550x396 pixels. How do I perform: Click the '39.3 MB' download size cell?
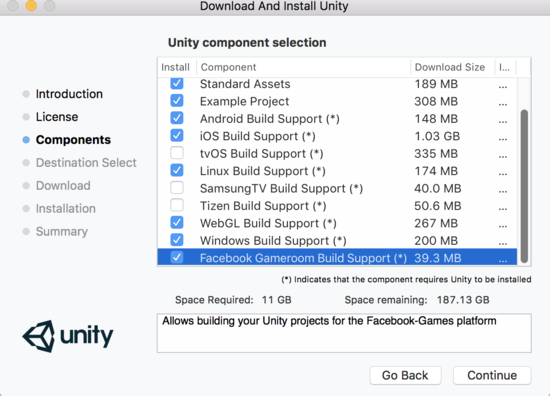438,258
